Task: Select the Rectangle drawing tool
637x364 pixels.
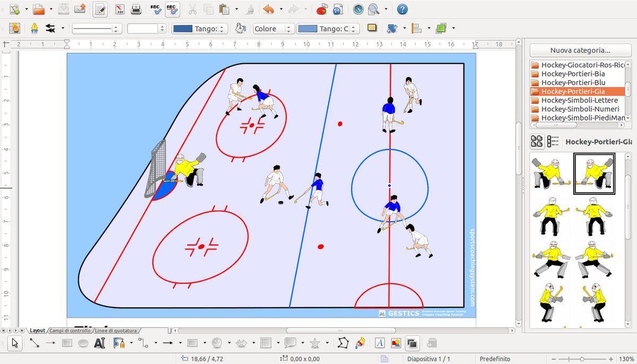Action: pyautogui.click(x=67, y=343)
